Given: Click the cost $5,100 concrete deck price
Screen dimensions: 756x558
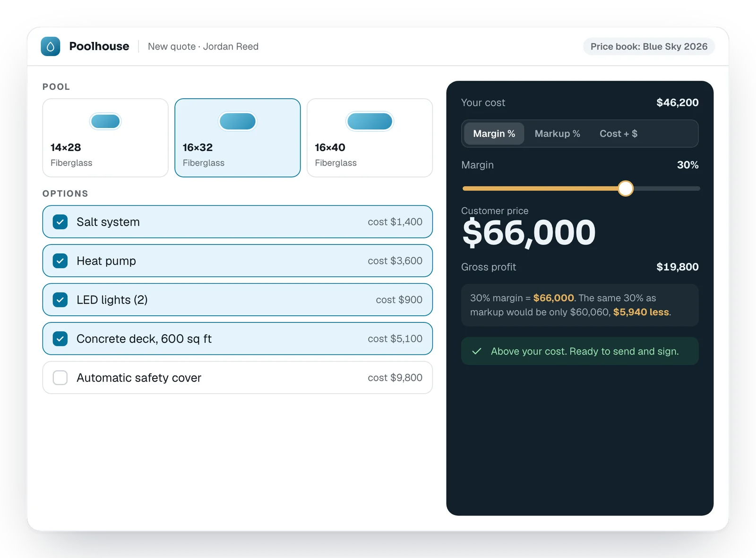Looking at the screenshot, I should click(x=395, y=338).
